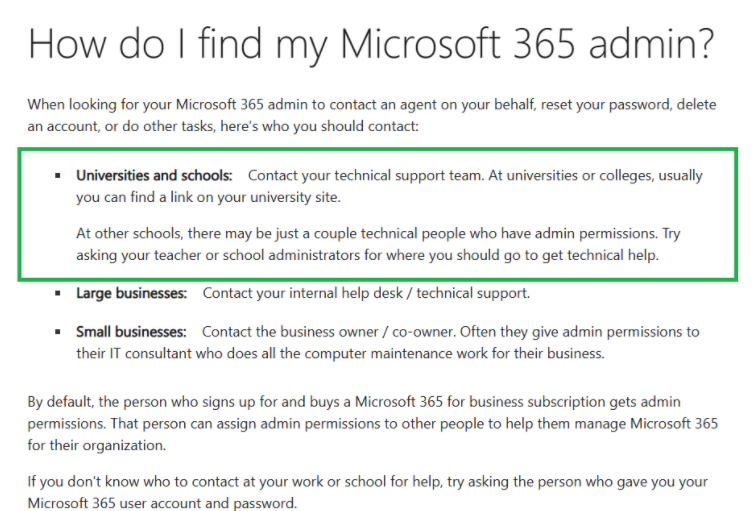Screen dimensions: 756x511
Task: Click paragraph beginning 'By default, the person who signs up'
Action: 373,423
